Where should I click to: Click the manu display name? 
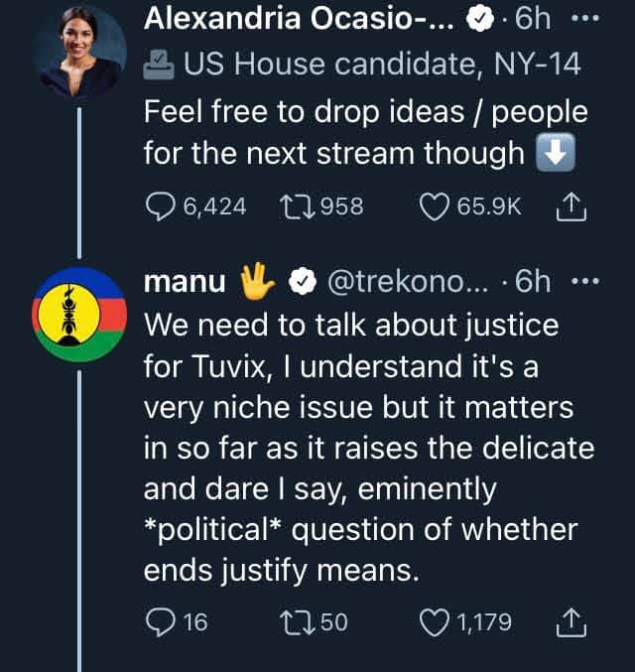point(185,282)
